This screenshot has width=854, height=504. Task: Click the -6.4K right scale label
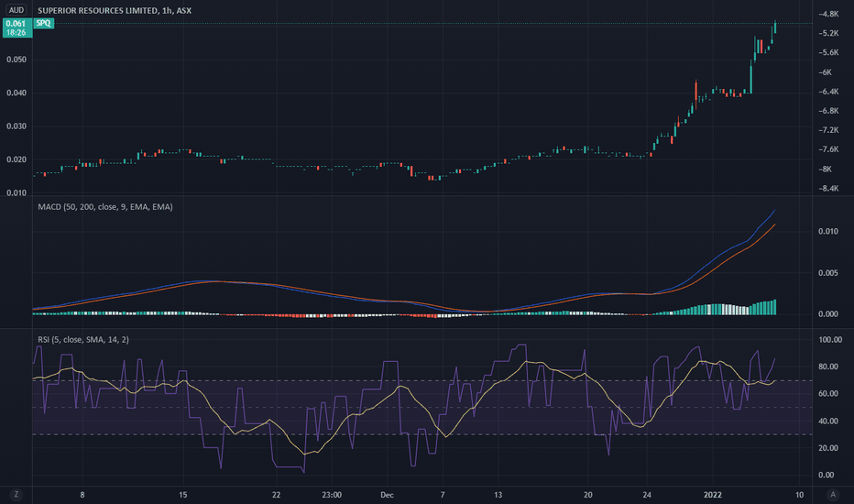click(828, 92)
